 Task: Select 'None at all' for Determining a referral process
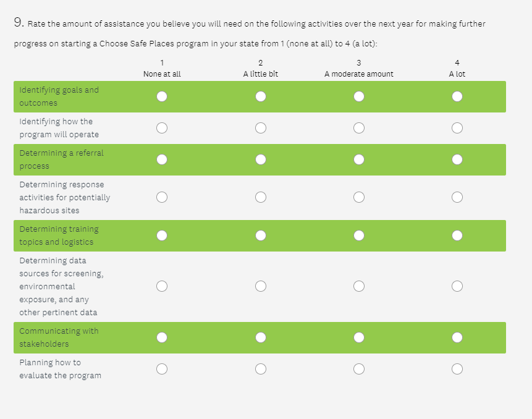click(x=162, y=159)
